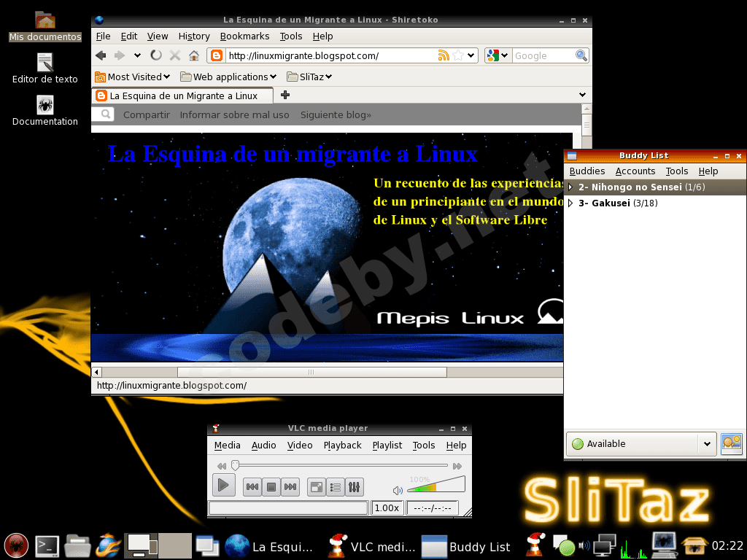Click the Siguiente blog link

coord(336,114)
